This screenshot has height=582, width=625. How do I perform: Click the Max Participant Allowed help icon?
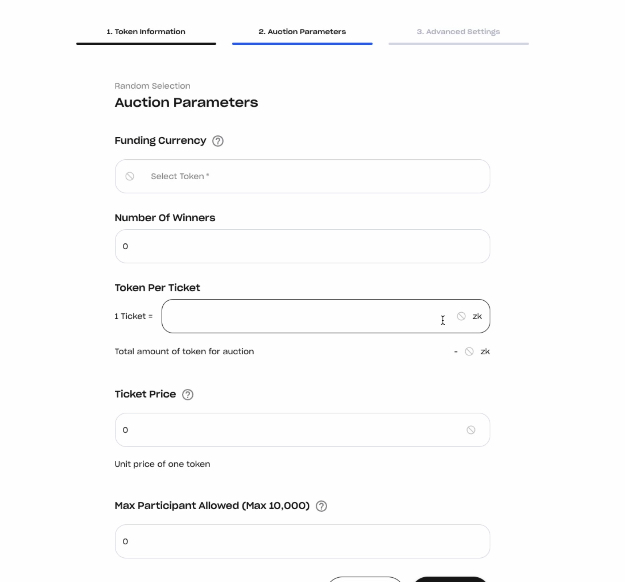pos(321,506)
